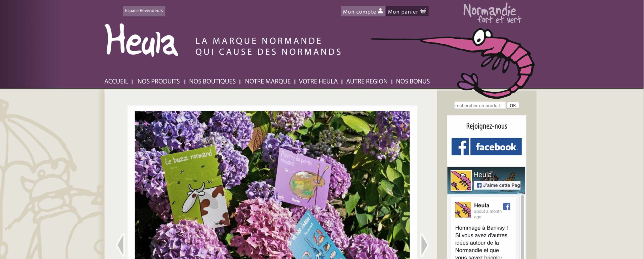The width and height of the screenshot is (644, 259).
Task: Open Mon compte user icon
Action: tap(380, 11)
